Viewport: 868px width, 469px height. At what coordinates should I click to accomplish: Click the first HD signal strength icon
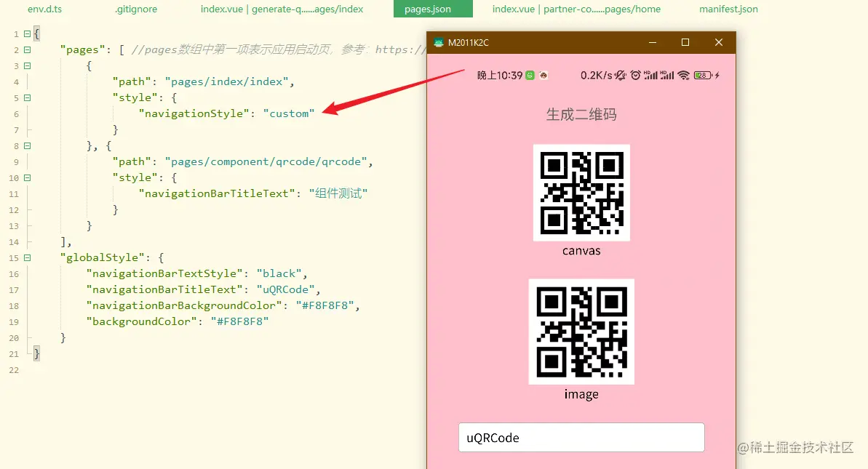coord(650,75)
